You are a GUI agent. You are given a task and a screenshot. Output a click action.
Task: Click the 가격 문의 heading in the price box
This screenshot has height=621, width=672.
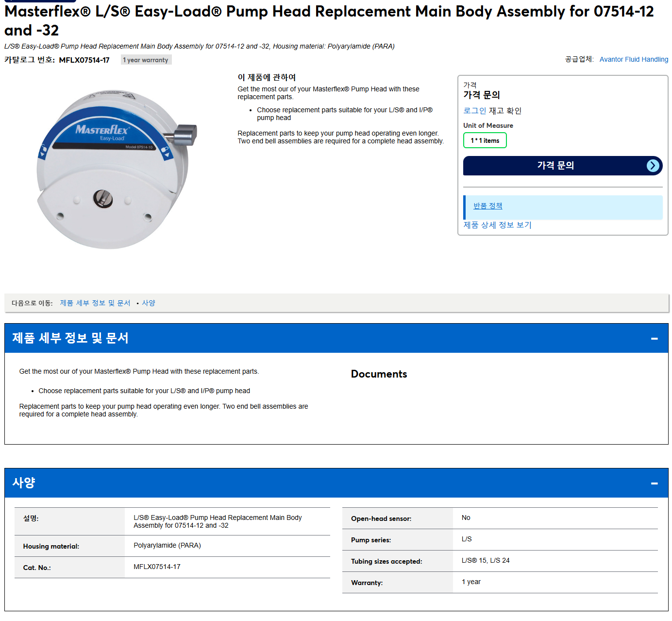(x=482, y=95)
